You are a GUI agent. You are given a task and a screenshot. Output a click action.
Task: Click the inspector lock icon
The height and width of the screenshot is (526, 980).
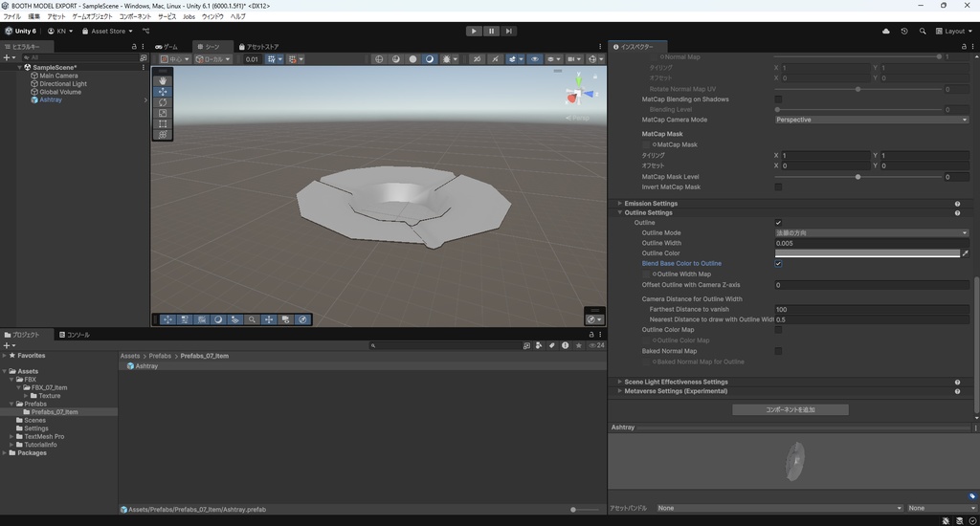[964, 46]
